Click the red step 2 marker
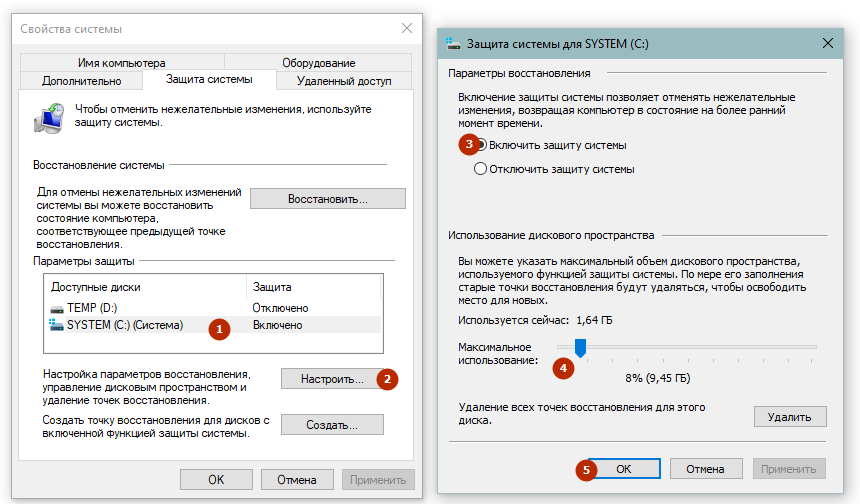 point(388,379)
